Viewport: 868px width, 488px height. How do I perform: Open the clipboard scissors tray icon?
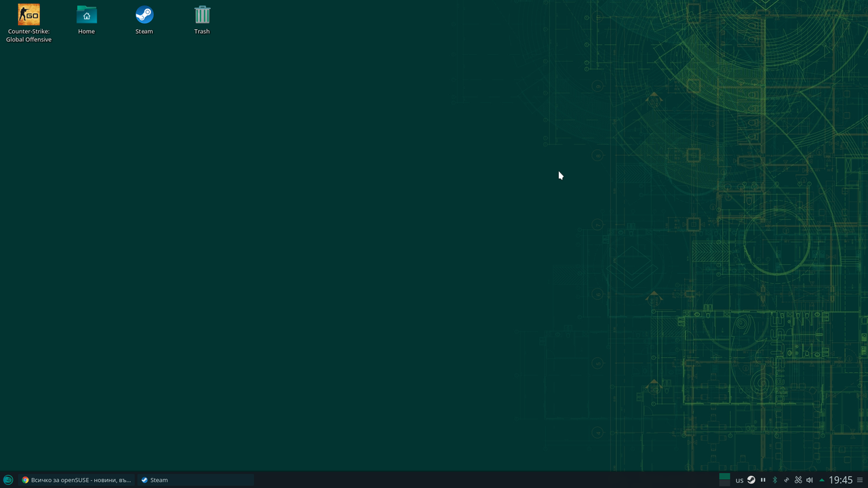coord(798,480)
